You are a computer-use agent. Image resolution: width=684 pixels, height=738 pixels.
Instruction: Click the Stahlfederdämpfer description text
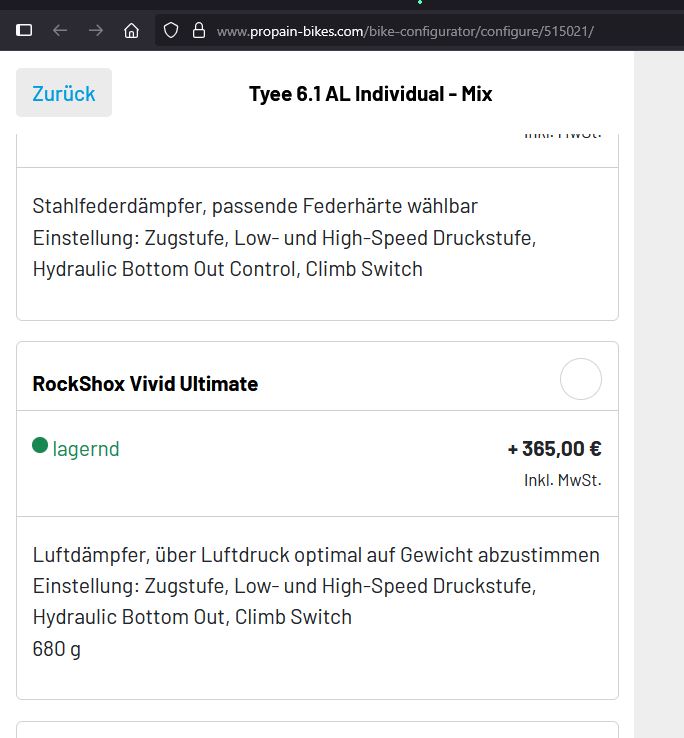255,207
